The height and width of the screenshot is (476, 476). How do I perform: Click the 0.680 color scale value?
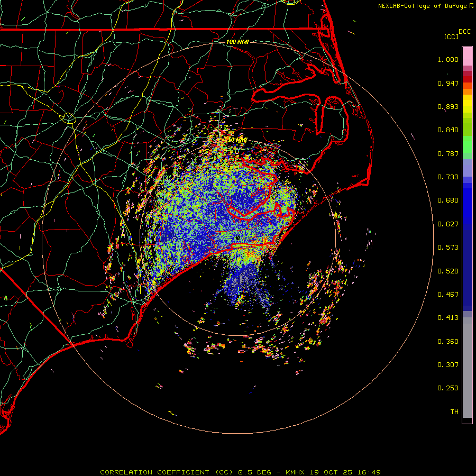448,200
